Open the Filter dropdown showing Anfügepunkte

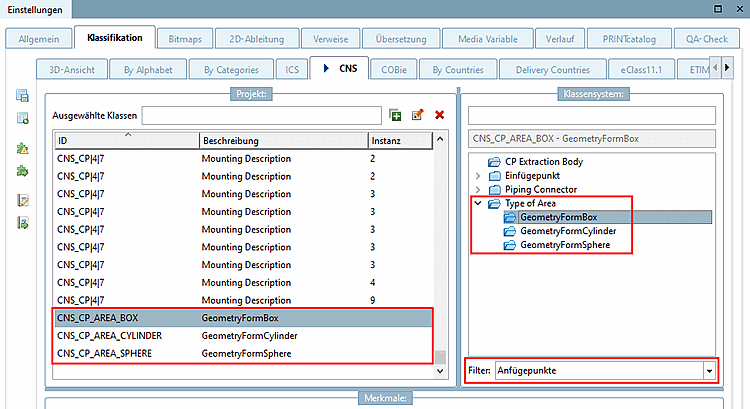coord(709,370)
